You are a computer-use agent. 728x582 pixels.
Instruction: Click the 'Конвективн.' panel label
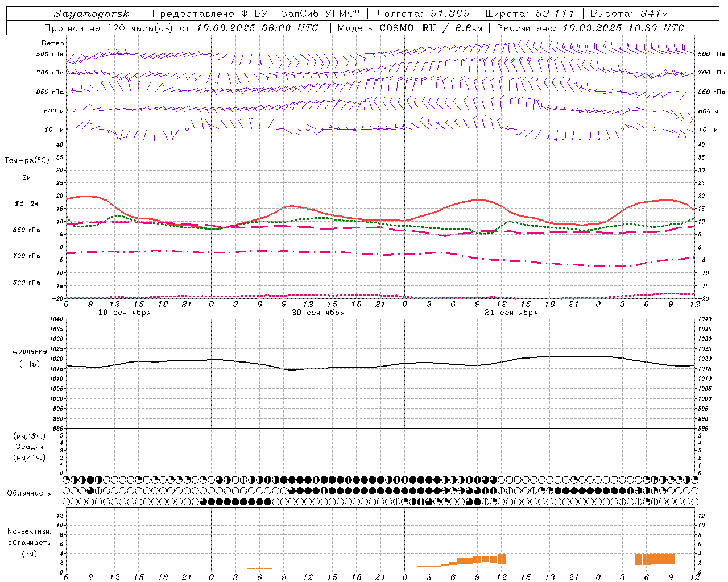tap(29, 531)
